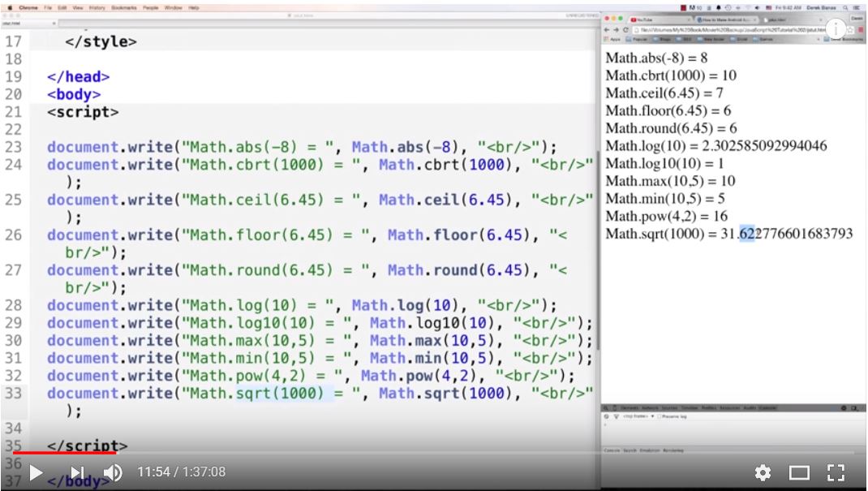Screen dimensions: 868x491
Task: Switch to theater mode
Action: pos(799,472)
